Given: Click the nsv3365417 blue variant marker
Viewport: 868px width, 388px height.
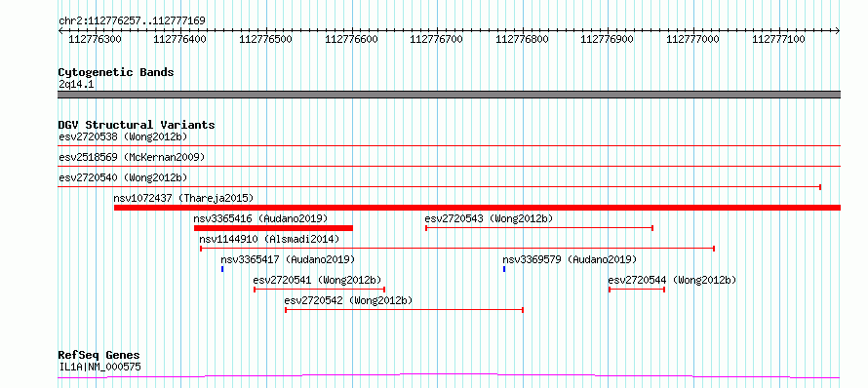Looking at the screenshot, I should point(222,269).
